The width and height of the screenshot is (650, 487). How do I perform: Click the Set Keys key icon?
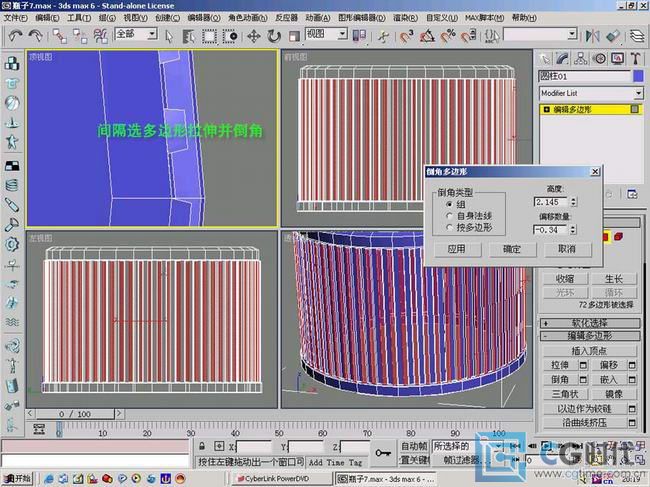point(383,453)
